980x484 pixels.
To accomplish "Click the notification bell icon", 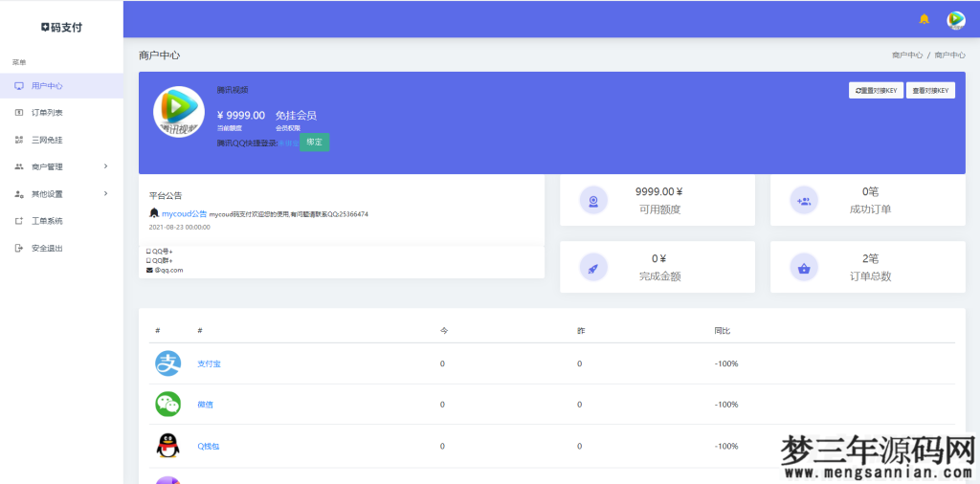I will point(924,19).
